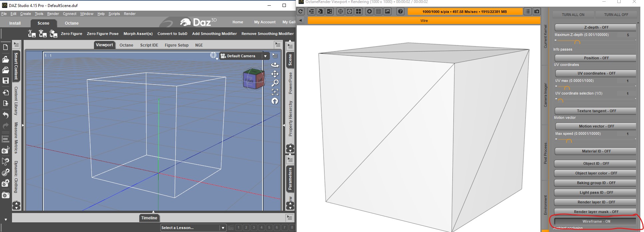
Task: Open the Create menu
Action: 26,14
